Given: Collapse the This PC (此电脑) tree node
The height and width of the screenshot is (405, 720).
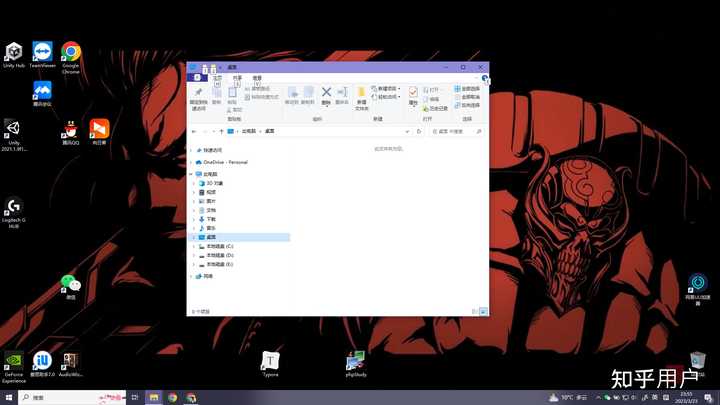Looking at the screenshot, I should (191, 174).
